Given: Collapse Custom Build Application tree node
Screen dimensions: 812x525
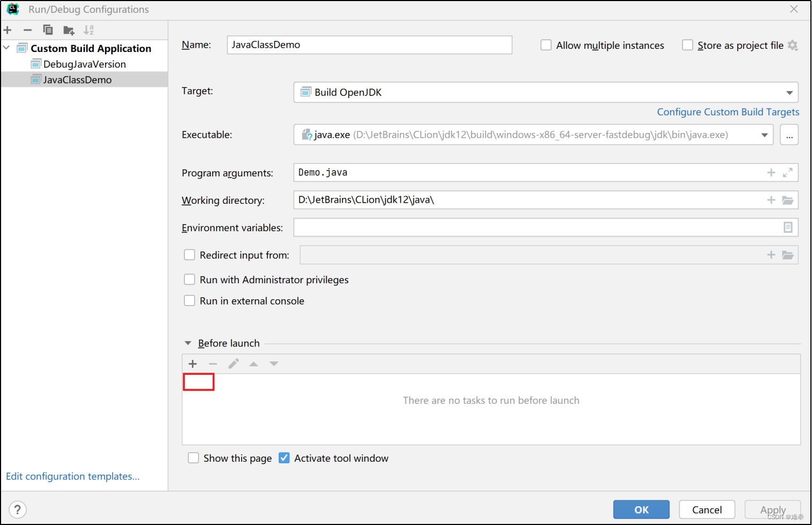Looking at the screenshot, I should pyautogui.click(x=6, y=48).
